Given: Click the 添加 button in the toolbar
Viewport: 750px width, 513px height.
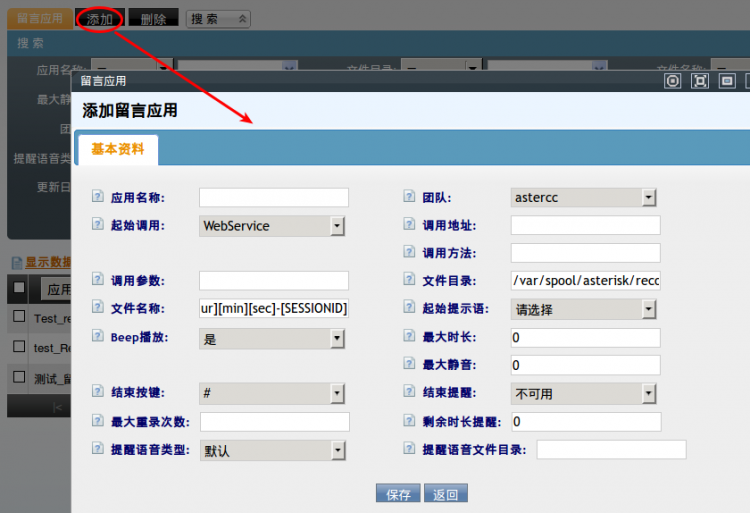Looking at the screenshot, I should click(99, 18).
